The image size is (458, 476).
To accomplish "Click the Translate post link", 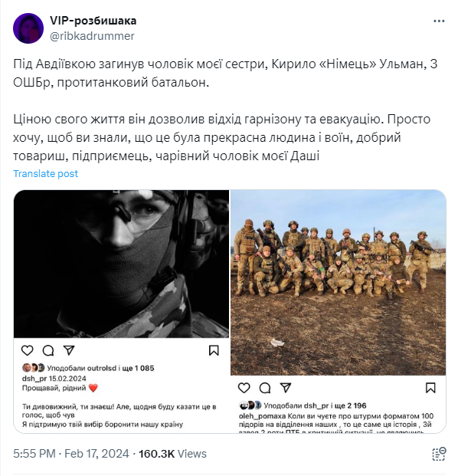I will (x=45, y=174).
